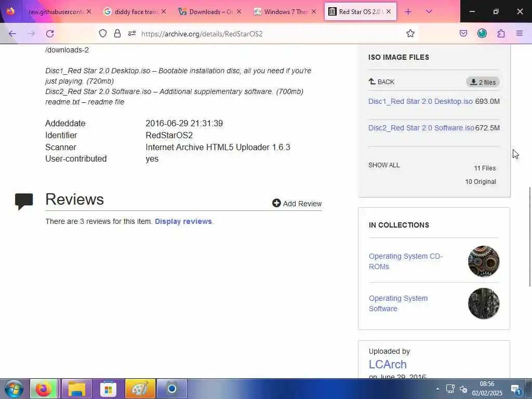Open the tracking protection shield icon
This screenshot has height=399, width=532.
pos(103,33)
